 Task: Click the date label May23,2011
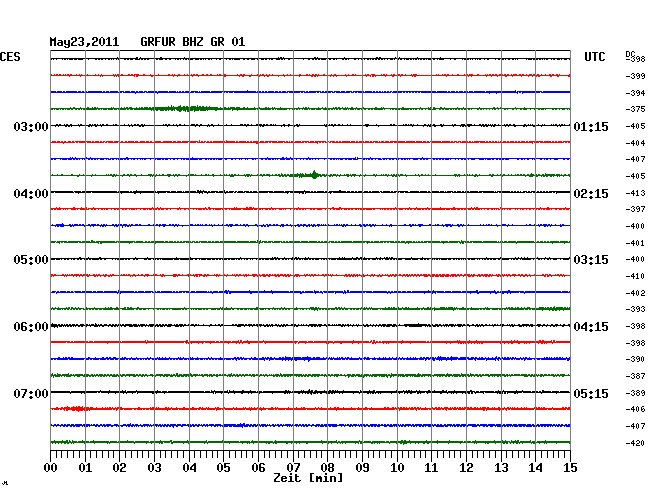(x=84, y=42)
